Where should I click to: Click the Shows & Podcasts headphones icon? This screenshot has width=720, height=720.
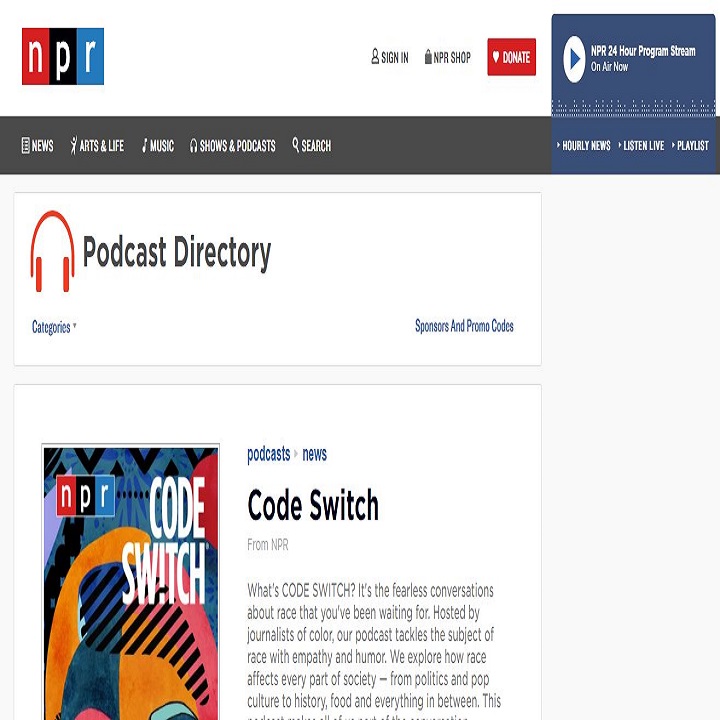point(194,146)
